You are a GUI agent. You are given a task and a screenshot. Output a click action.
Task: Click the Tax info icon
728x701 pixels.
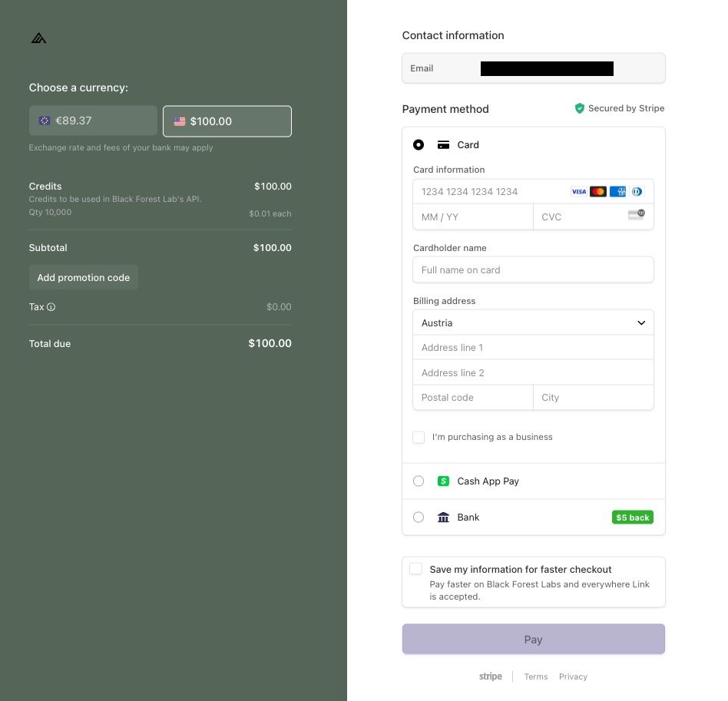point(51,307)
